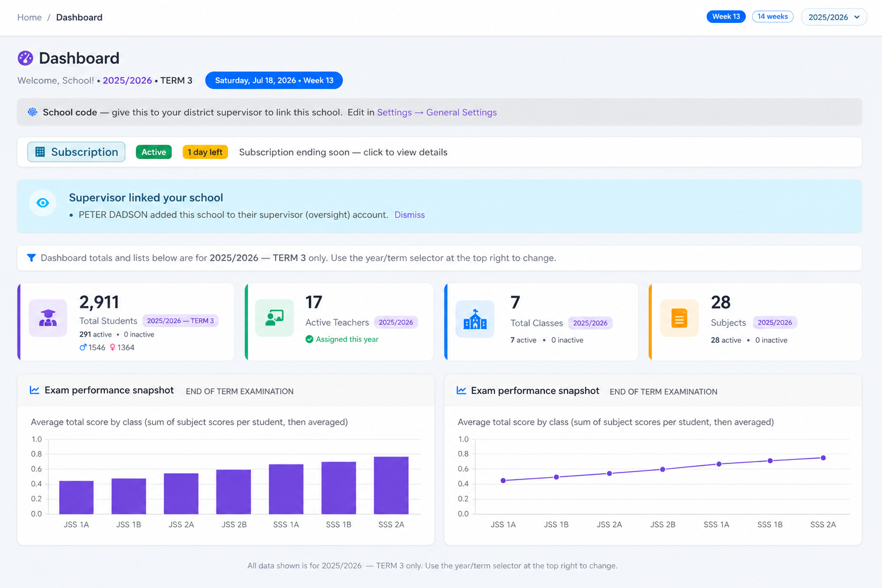Viewport: 882px width, 588px height.
Task: Click the green Assigned this year checkmark
Action: pos(310,339)
